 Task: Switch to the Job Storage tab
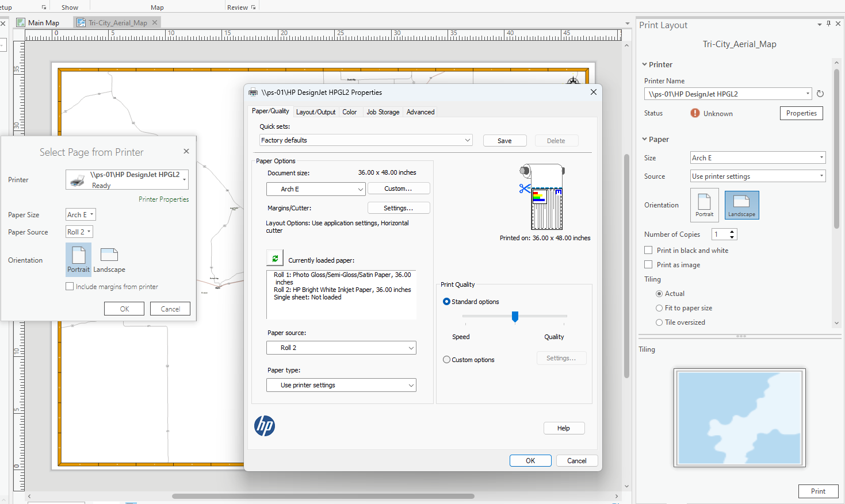click(383, 112)
